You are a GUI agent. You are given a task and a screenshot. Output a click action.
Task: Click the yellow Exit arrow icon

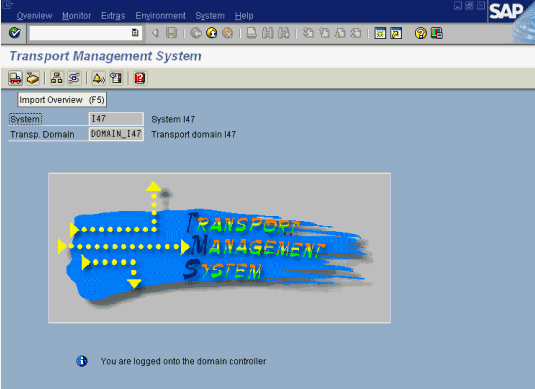click(212, 33)
